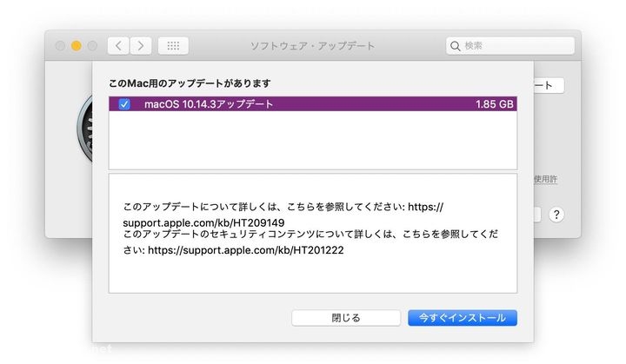Open help with the question mark button
Screen dimensions: 626x364
(556, 215)
